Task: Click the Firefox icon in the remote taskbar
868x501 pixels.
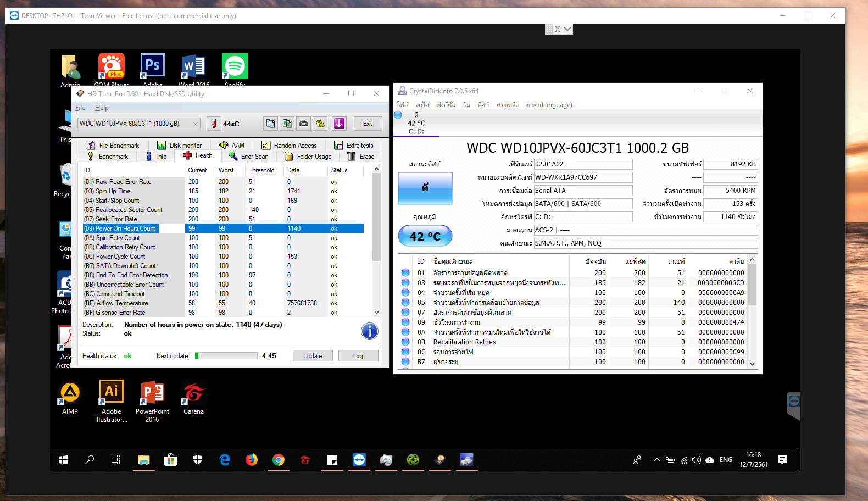Action: coord(252,460)
